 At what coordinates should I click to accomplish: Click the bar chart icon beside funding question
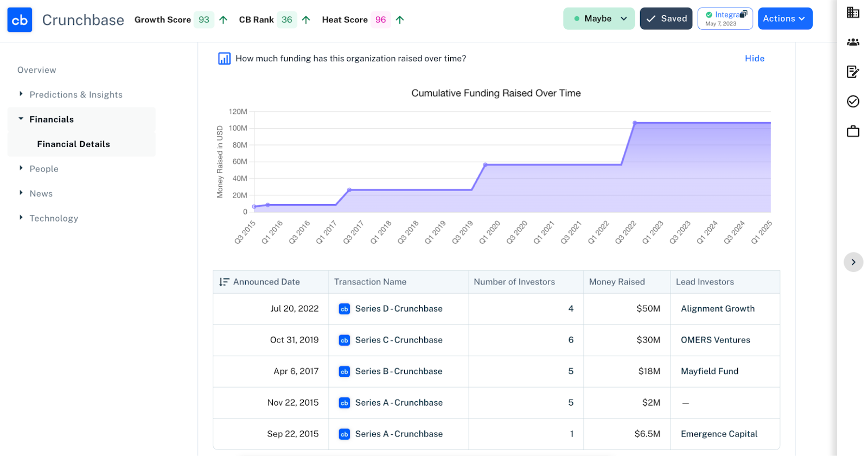click(224, 59)
